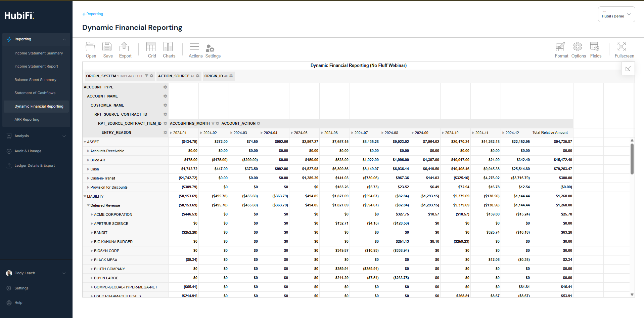Open the Format panel
644x318 pixels.
click(561, 50)
